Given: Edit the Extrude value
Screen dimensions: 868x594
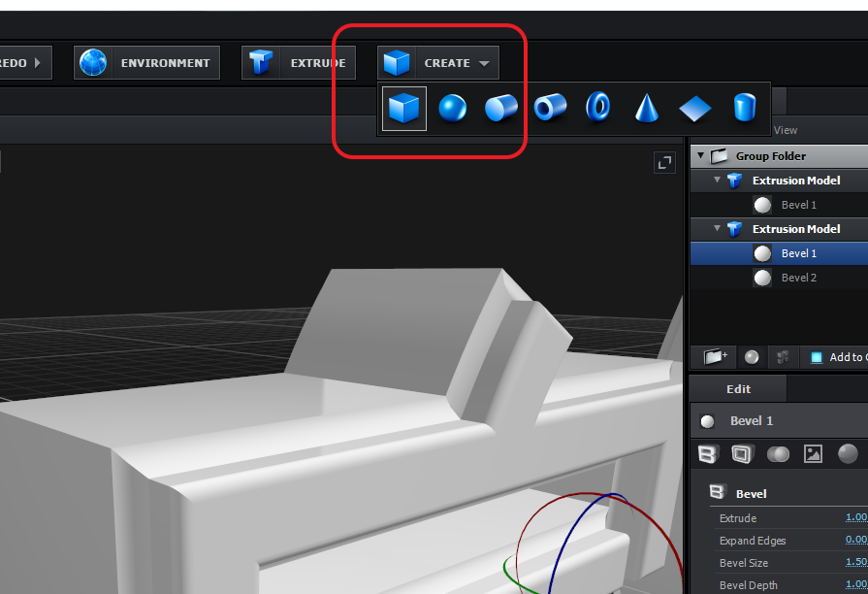Looking at the screenshot, I should coord(855,517).
